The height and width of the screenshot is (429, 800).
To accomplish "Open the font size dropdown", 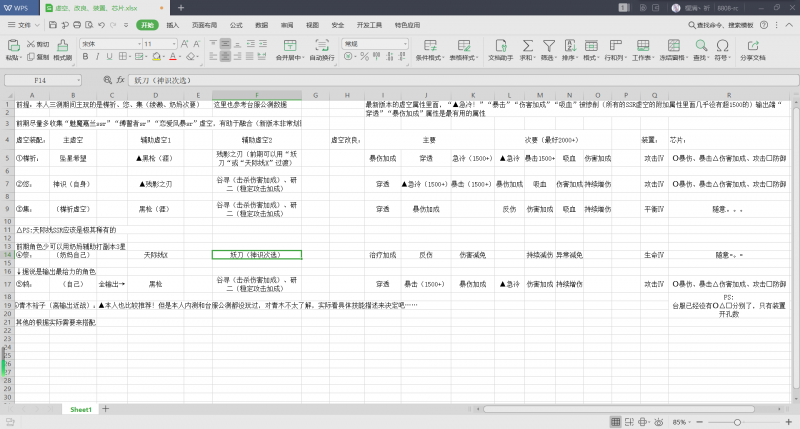I will pyautogui.click(x=175, y=44).
